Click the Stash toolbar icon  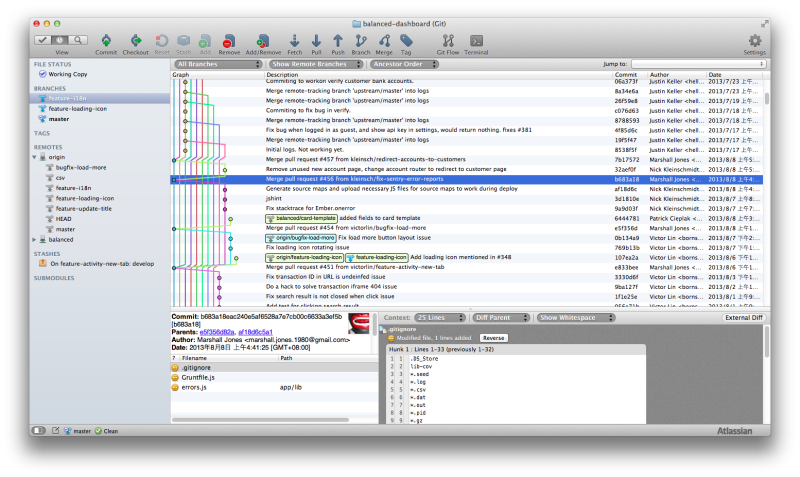pos(184,41)
